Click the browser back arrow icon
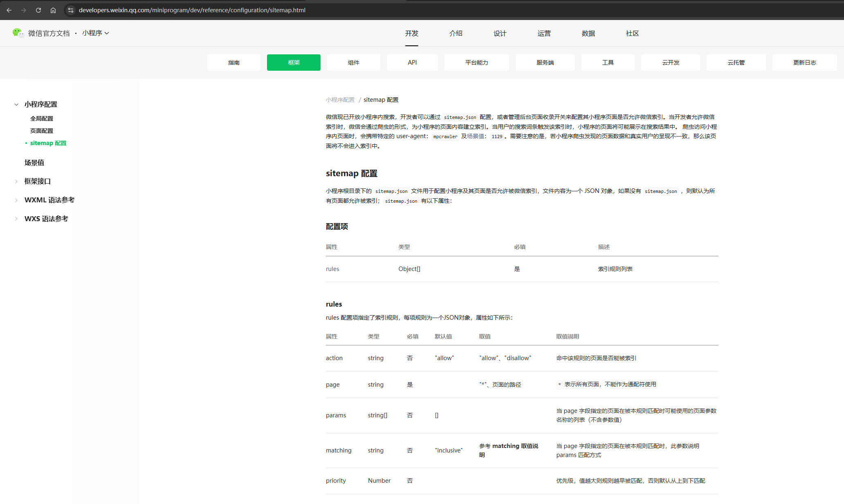The height and width of the screenshot is (504, 844). 9,10
